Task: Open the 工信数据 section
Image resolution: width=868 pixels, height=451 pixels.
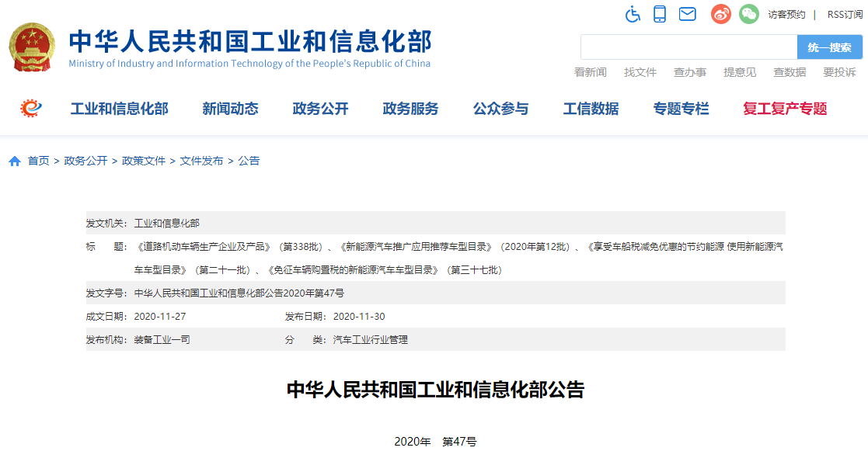Action: [591, 109]
